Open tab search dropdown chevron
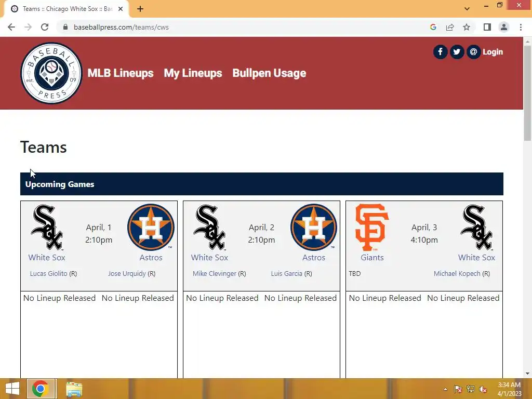Screen dimensions: 532x399 [467, 9]
